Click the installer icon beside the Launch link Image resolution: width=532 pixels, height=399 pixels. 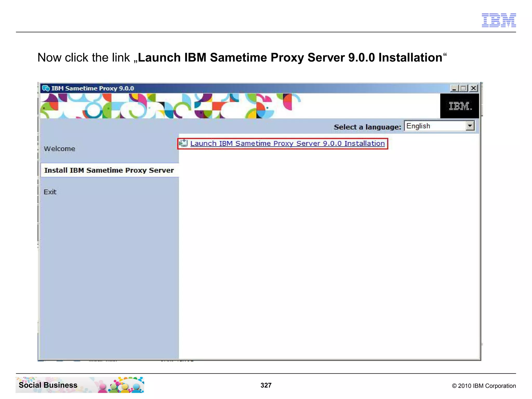tap(183, 143)
